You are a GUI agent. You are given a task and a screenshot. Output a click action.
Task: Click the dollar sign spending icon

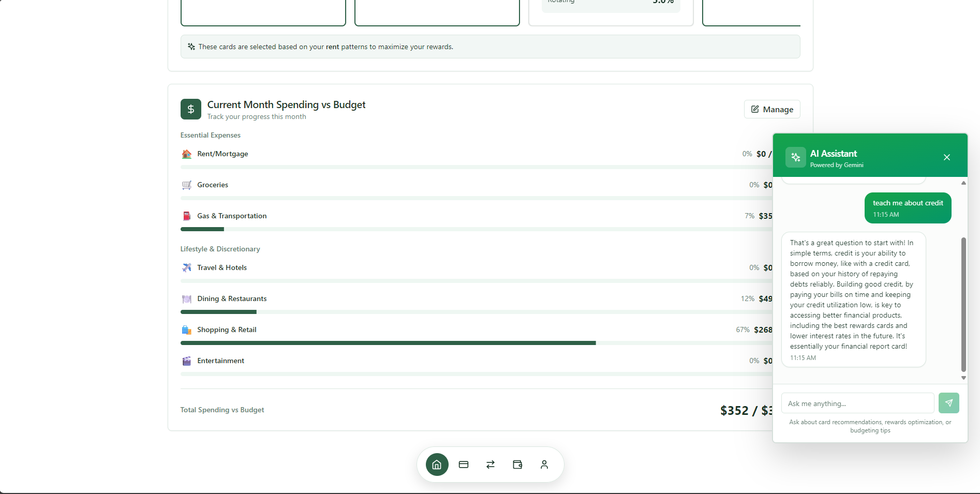click(191, 109)
